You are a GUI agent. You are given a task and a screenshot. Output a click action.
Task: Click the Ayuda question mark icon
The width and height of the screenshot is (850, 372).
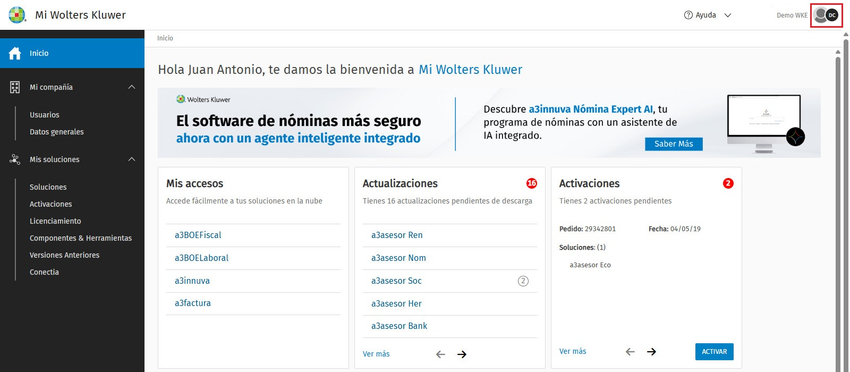point(688,15)
